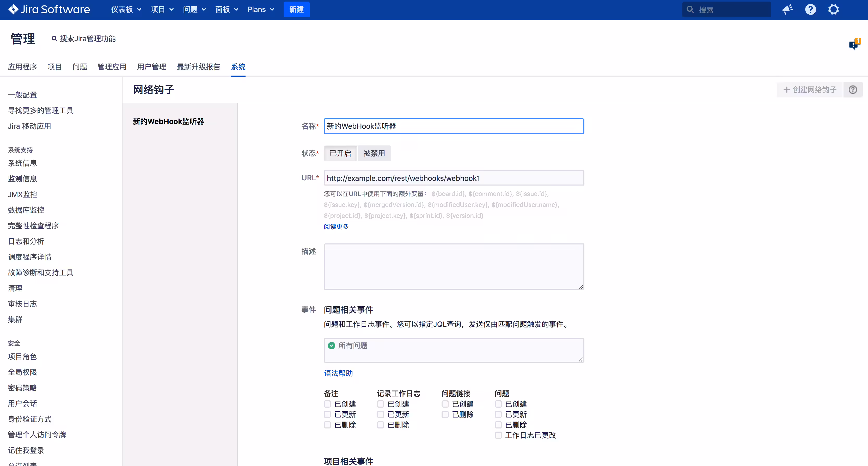Switch to the 最新升级报告 tab
The image size is (868, 466).
click(198, 67)
